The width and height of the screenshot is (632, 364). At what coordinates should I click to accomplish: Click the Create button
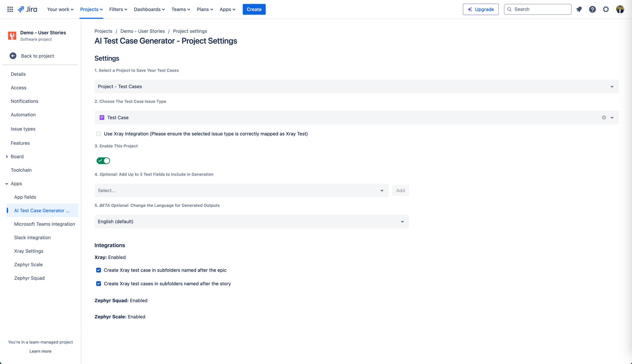(254, 9)
